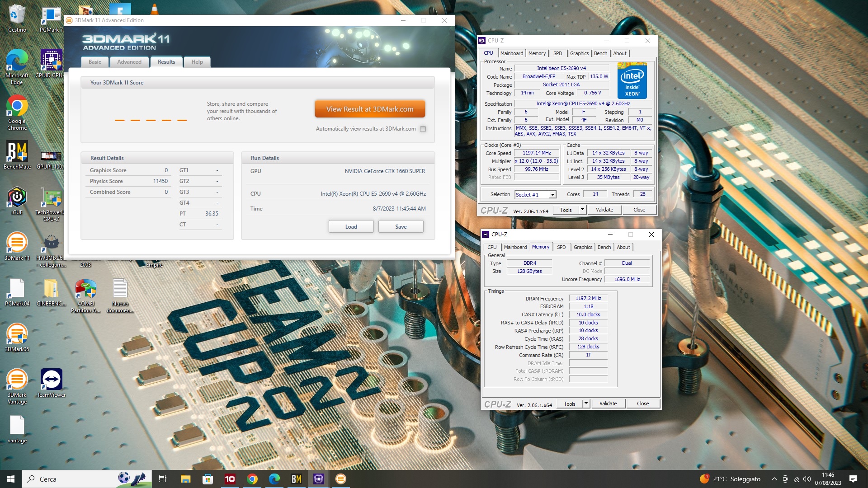Switch to BenchMate on the taskbar
Image resolution: width=868 pixels, height=488 pixels.
point(297,479)
